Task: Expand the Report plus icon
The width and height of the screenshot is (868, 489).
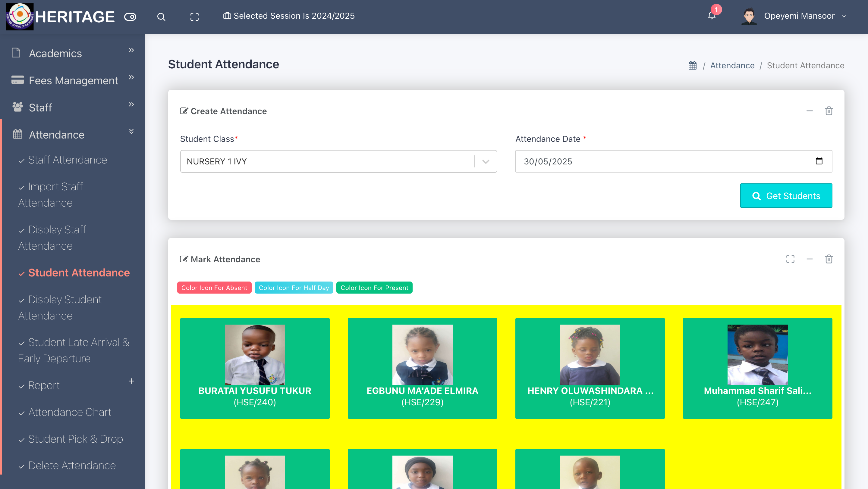Action: click(x=131, y=381)
